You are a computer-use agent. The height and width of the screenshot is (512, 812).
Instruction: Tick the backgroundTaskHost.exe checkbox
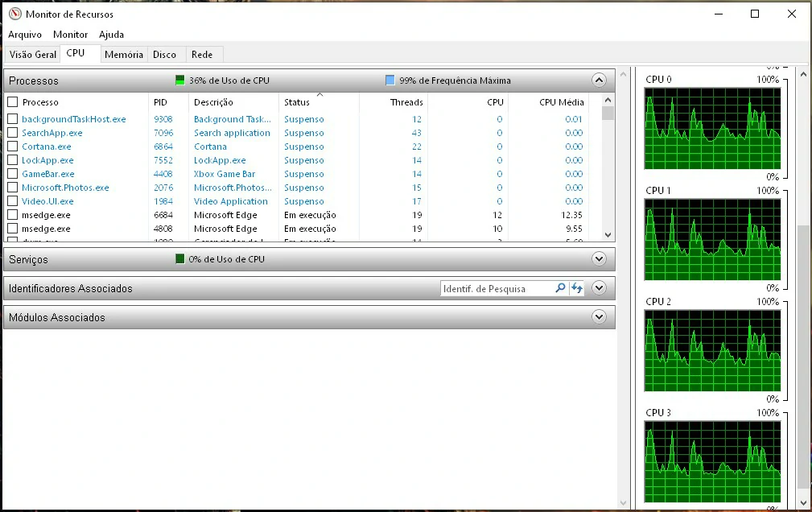(x=13, y=118)
